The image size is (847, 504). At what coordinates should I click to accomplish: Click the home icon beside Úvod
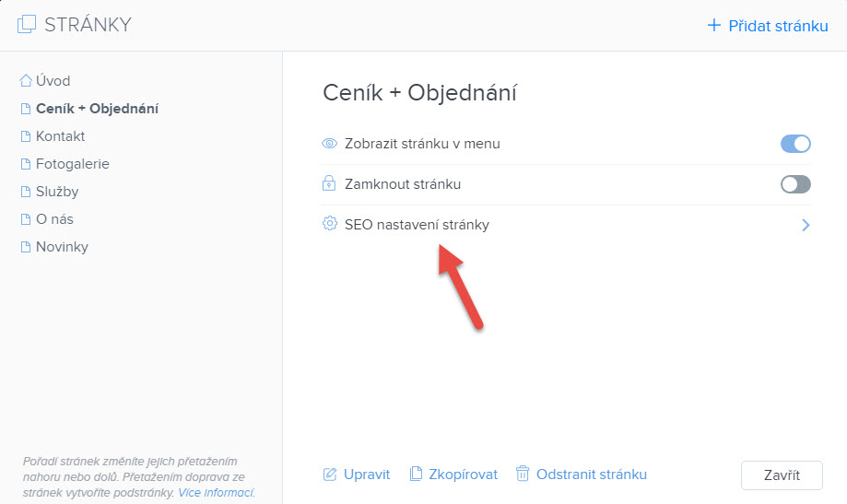pyautogui.click(x=26, y=80)
